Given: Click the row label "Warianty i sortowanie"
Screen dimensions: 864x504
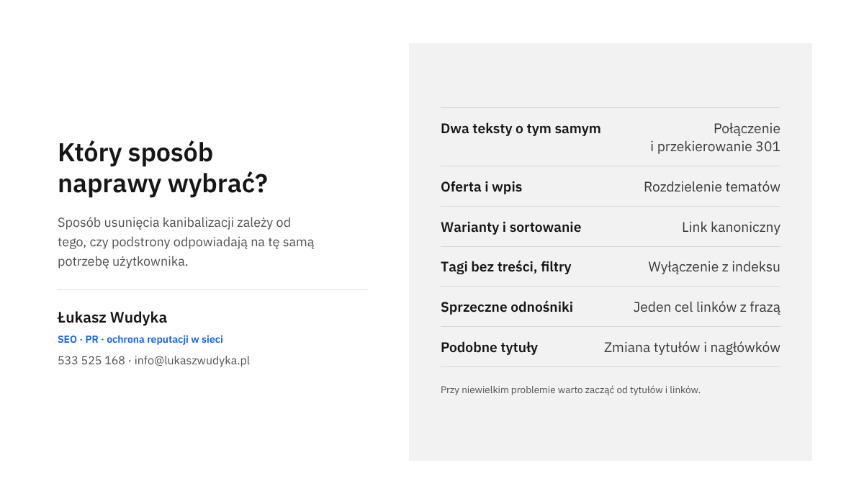Looking at the screenshot, I should (x=511, y=228).
